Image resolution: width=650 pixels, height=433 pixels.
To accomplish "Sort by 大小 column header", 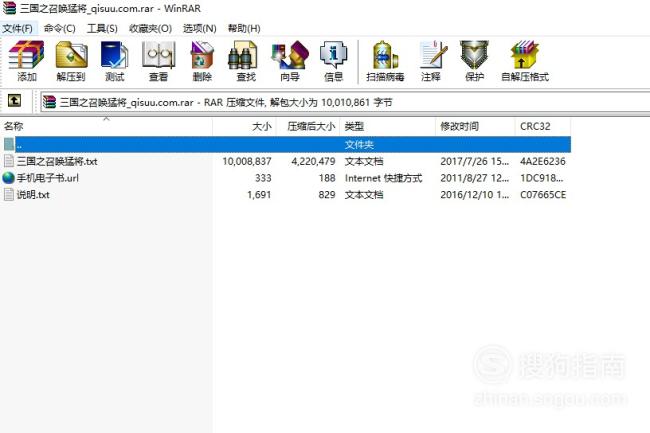I will [x=244, y=126].
